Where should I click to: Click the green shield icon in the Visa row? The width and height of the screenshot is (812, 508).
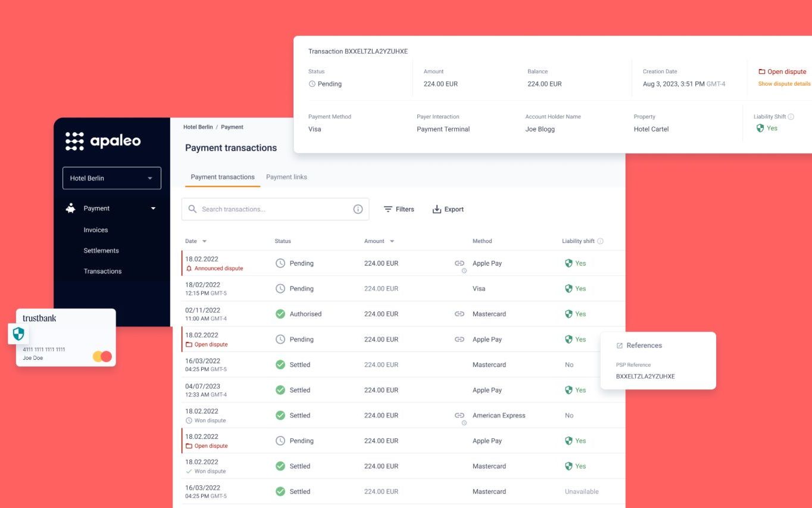tap(569, 289)
